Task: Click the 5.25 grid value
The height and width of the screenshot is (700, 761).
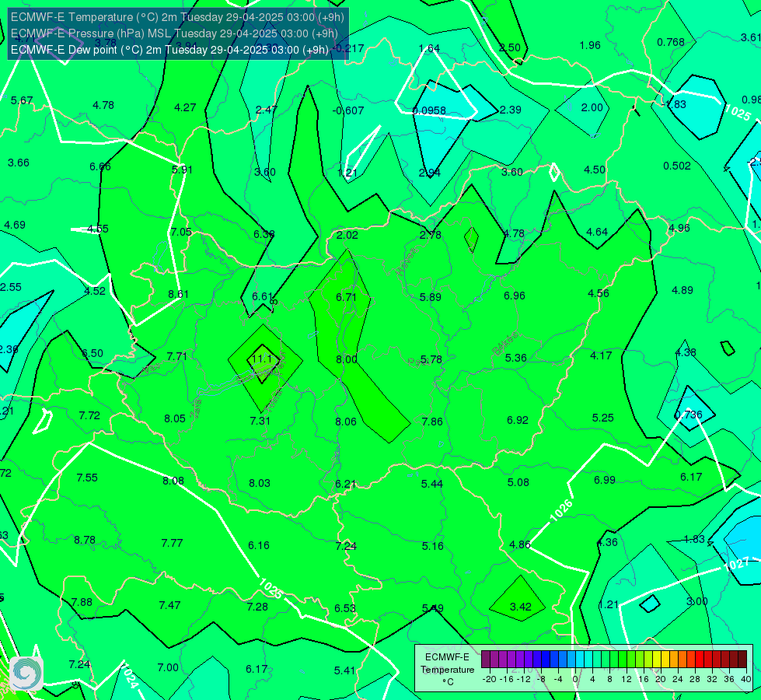Action: coord(602,418)
